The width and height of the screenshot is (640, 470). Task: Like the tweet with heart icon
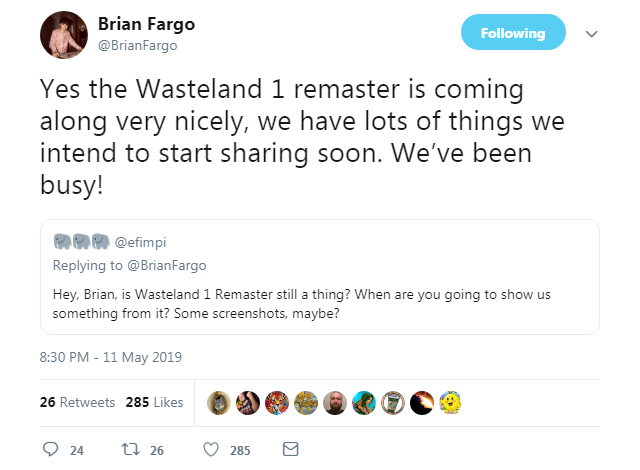(x=211, y=449)
